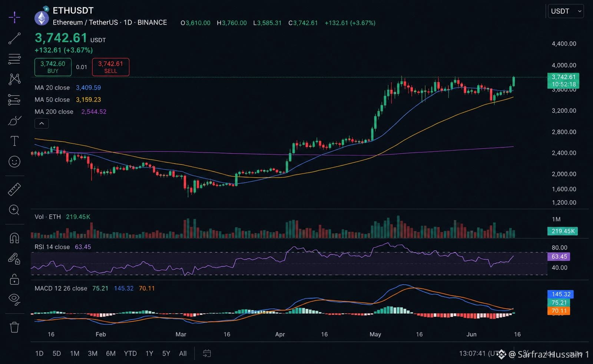
Task: Select the brush drawing tool
Action: coord(14,120)
